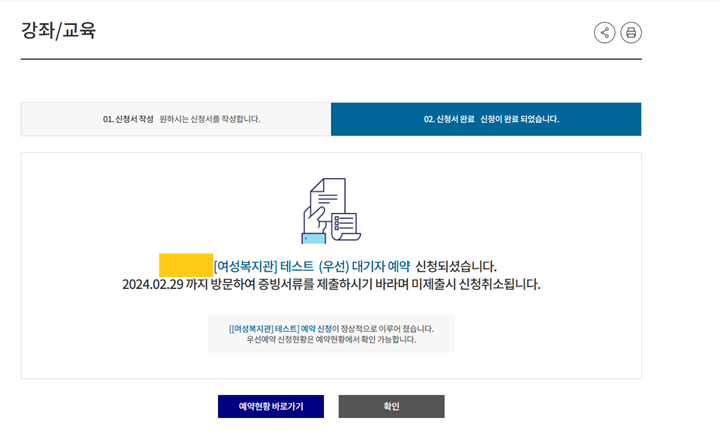Select the '01. 신청서 작성' step tab
This screenshot has width=726, height=447.
128,119
